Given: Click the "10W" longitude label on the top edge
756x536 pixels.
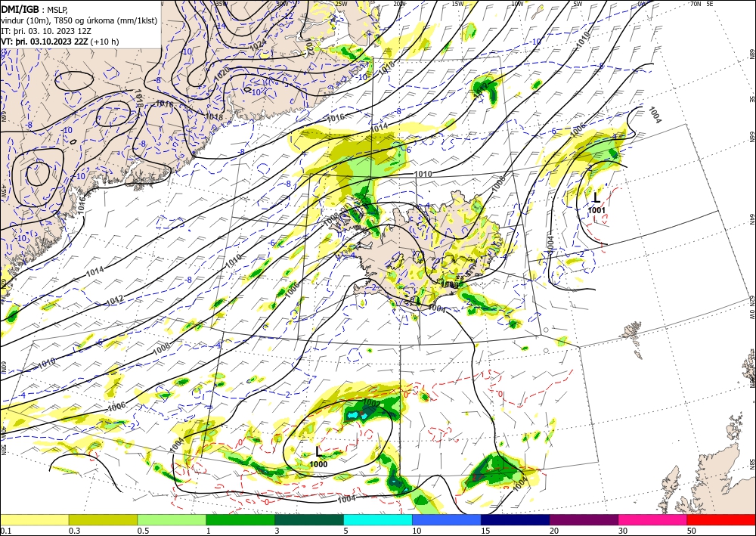Looking at the screenshot, I should pos(517,4).
